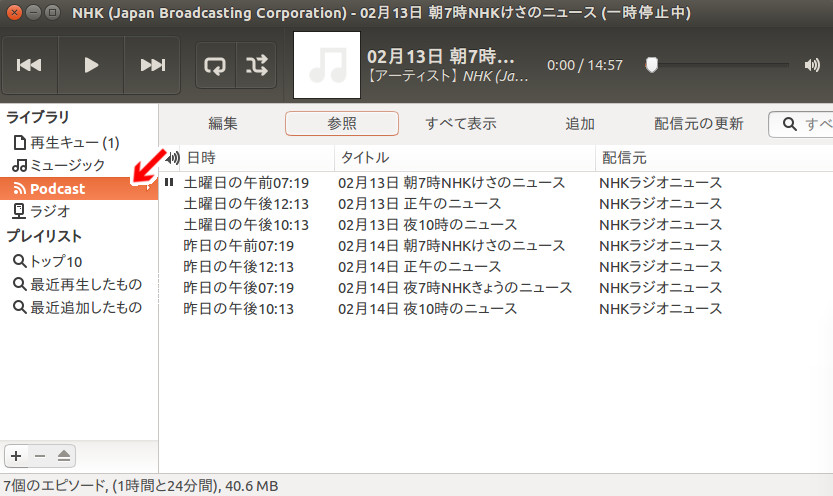Image resolution: width=833 pixels, height=496 pixels.
Task: Close the window with the red button
Action: tap(14, 12)
